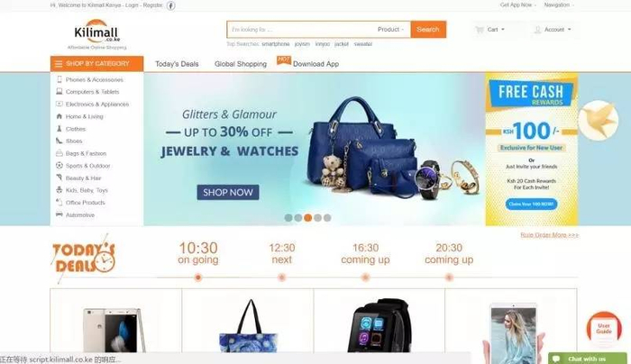
Task: Open the Global Shopping tab
Action: point(241,64)
